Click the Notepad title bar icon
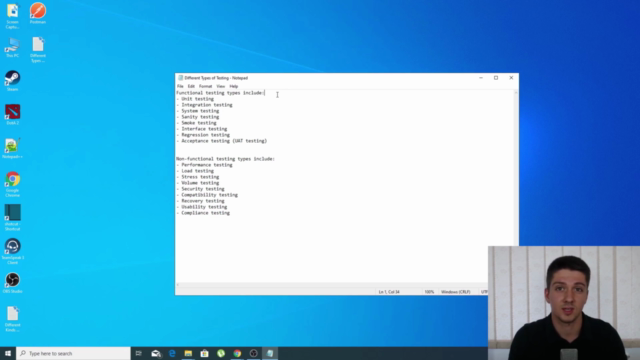The width and height of the screenshot is (640, 360). 180,78
